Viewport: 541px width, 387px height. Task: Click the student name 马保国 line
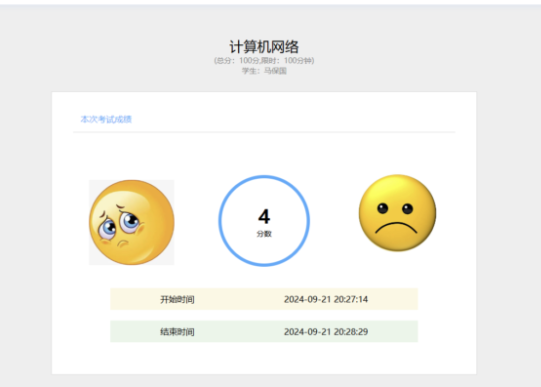264,71
